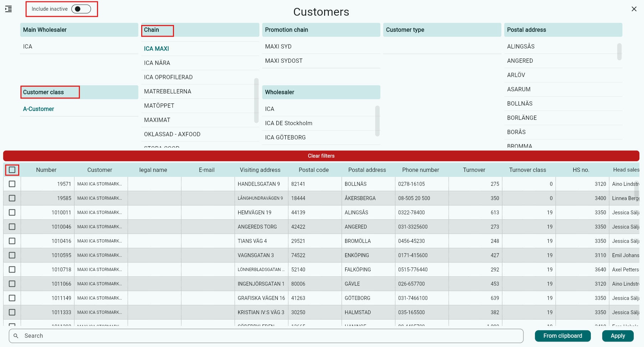644x347 pixels.
Task: Open the side menu icon
Action: [x=9, y=9]
